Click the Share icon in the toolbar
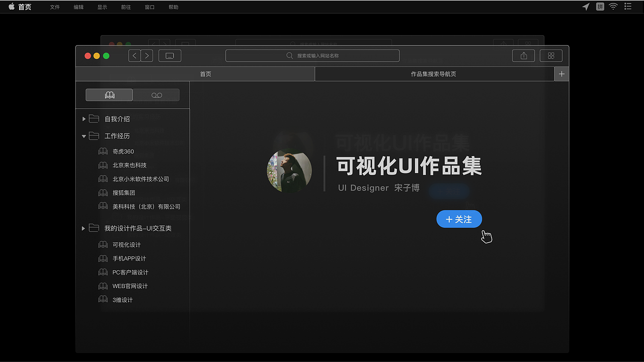The height and width of the screenshot is (362, 644). point(523,55)
